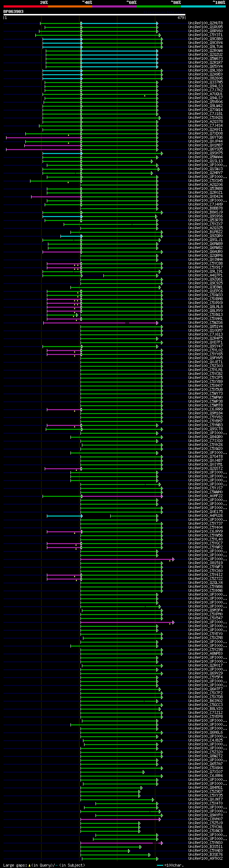Select label UniRef100_Q7XD08
This screenshot has height=868, width=229.
205,134
